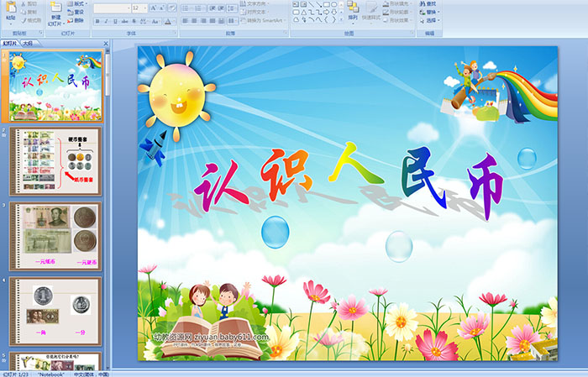
Task: Click Find (查找) in editing group
Action: [428, 3]
